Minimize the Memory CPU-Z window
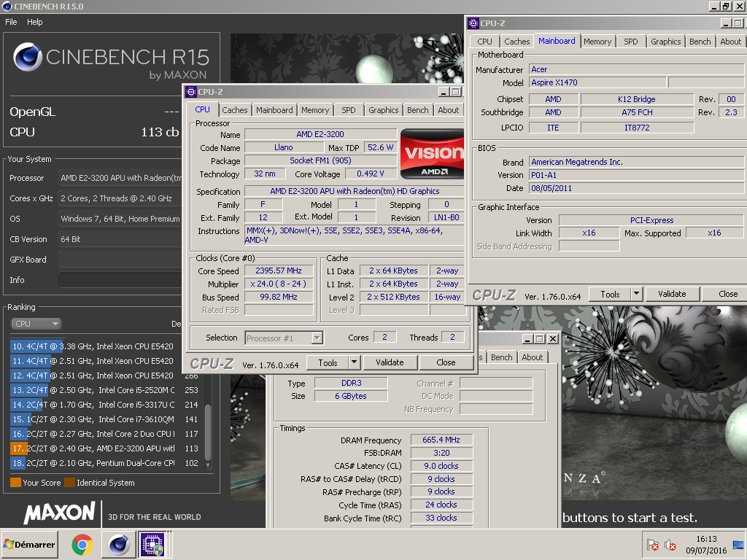The image size is (747, 560). coord(527,339)
